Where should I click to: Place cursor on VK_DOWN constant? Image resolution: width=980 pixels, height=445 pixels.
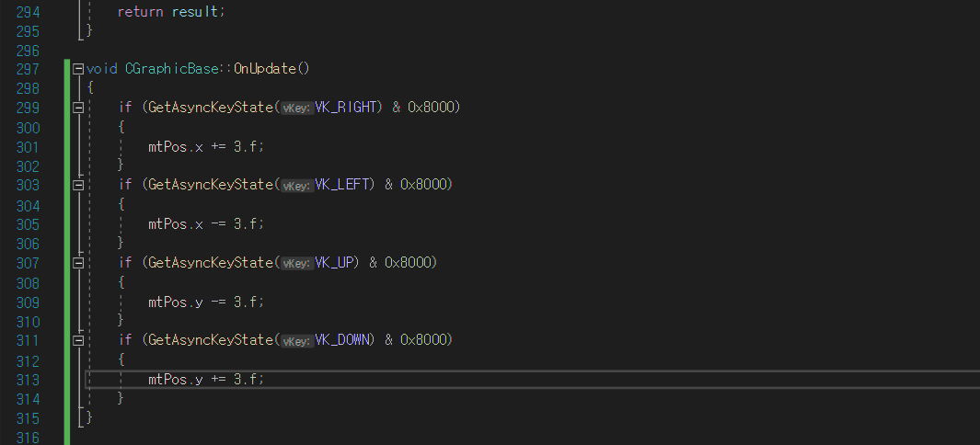tap(344, 340)
